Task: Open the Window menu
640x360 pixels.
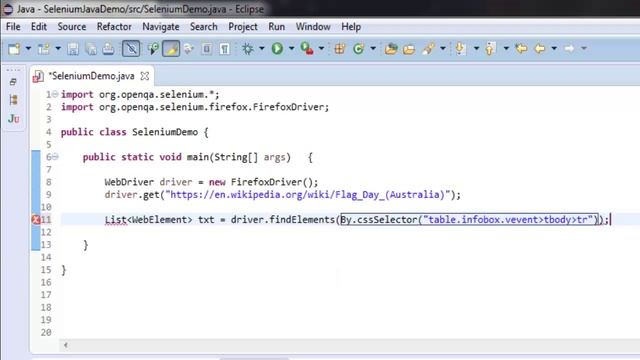Action: pyautogui.click(x=313, y=27)
